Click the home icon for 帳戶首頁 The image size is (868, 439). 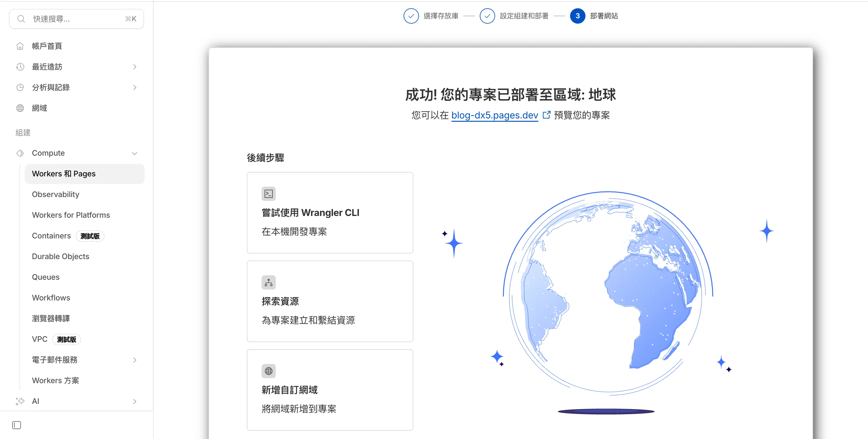coord(20,46)
